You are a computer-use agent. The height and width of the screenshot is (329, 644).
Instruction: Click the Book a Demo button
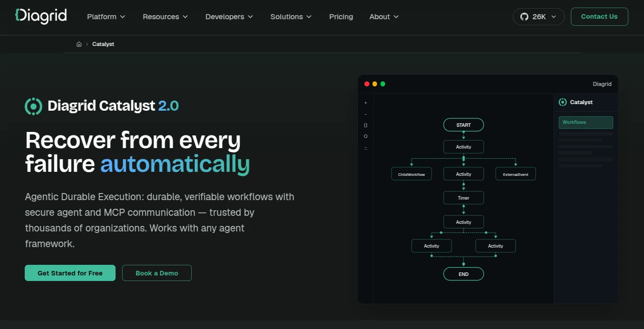[x=157, y=273]
